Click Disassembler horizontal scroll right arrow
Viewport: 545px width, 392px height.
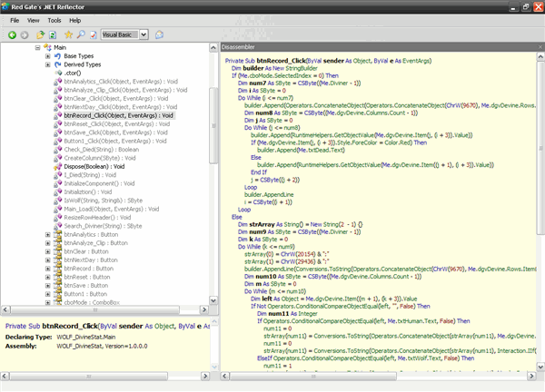[531, 376]
